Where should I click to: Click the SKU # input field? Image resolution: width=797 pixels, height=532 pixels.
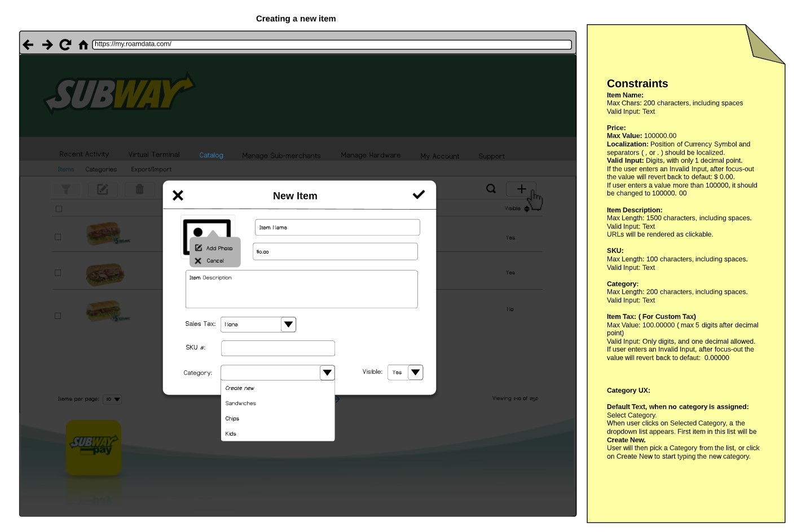278,348
